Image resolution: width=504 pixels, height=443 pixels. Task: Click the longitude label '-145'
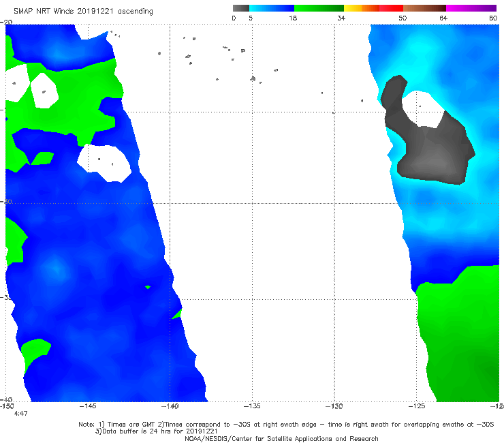pos(88,406)
